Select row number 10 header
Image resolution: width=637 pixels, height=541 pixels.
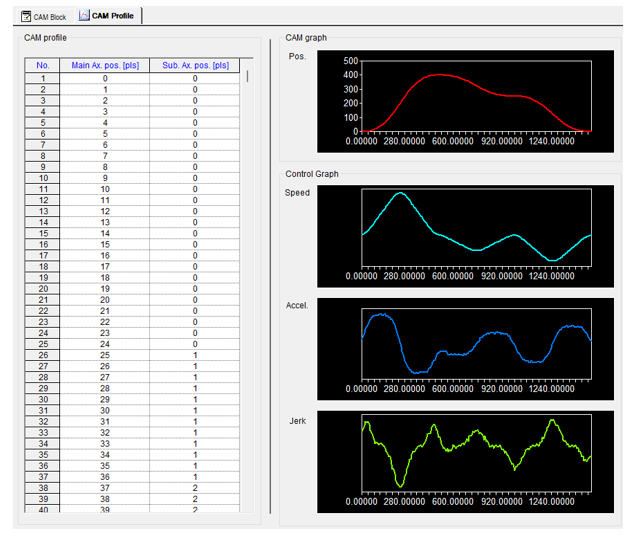(43, 178)
